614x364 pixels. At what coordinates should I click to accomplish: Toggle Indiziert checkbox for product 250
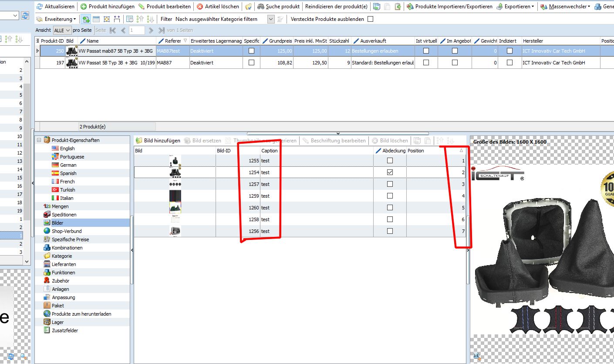[509, 51]
